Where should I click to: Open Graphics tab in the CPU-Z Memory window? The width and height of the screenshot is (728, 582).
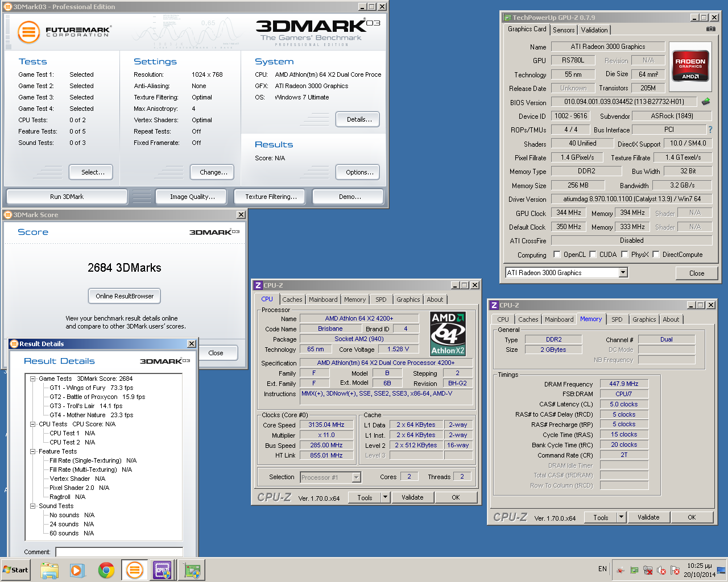[x=644, y=319]
